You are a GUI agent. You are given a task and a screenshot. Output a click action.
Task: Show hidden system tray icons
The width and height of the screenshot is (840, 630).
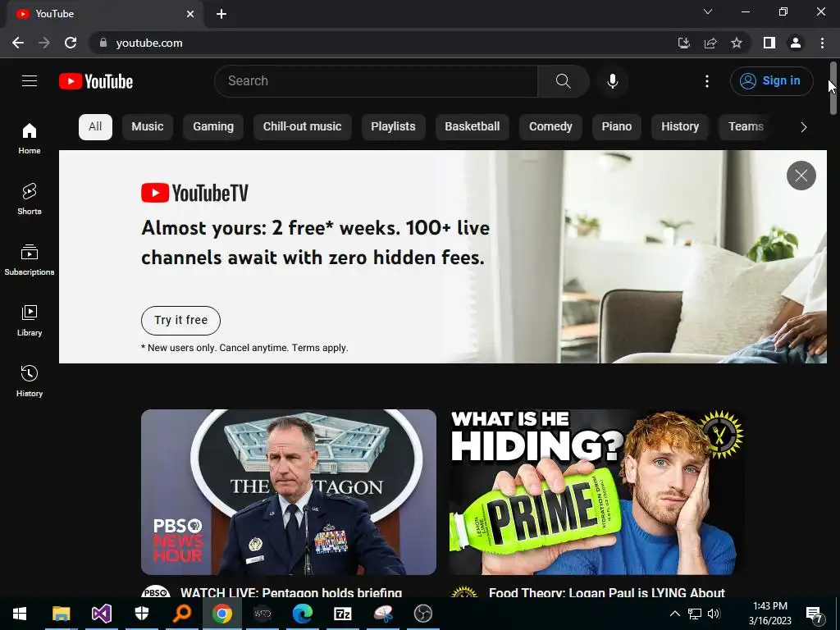coord(675,614)
